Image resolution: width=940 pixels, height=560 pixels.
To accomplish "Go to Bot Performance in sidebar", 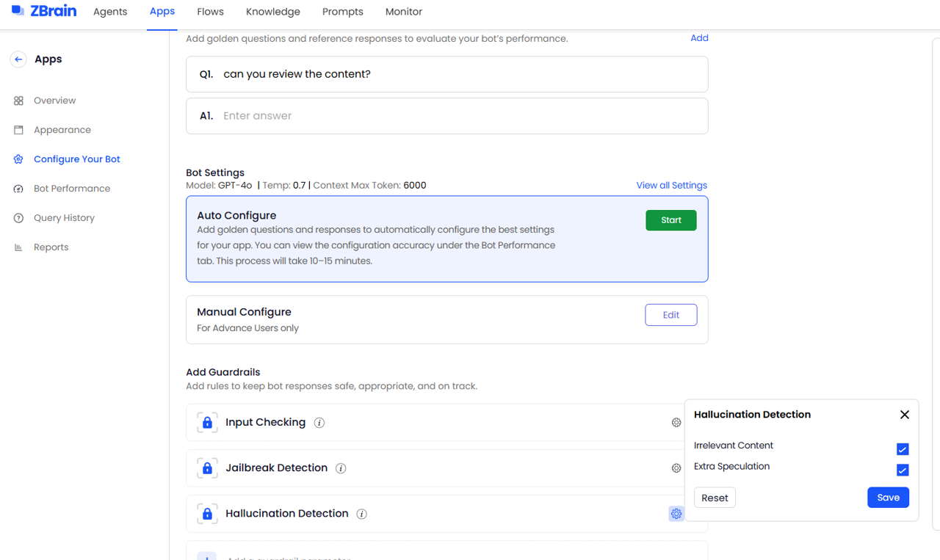I will [72, 189].
